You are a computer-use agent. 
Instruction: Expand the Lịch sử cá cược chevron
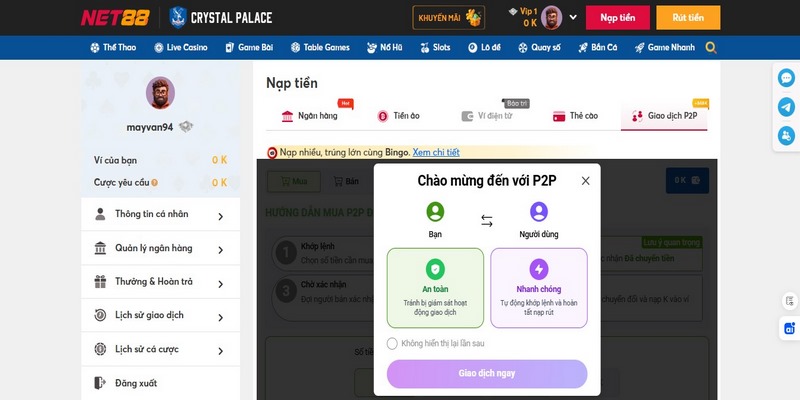pyautogui.click(x=220, y=352)
